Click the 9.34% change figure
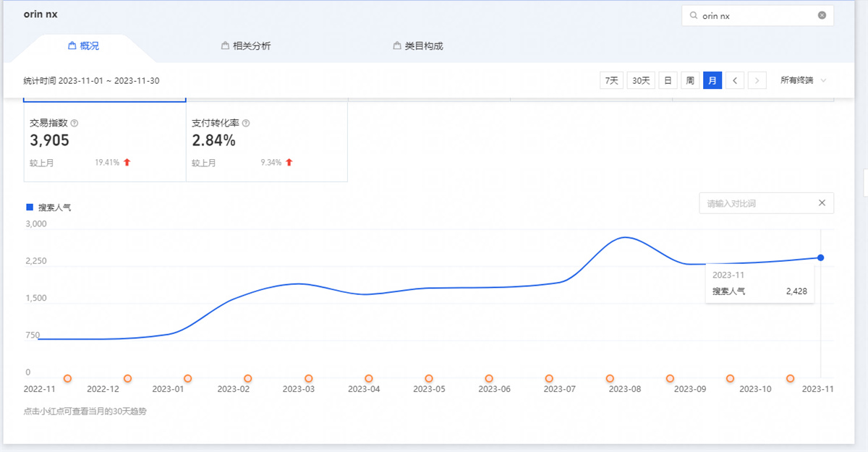The height and width of the screenshot is (452, 868). [x=271, y=163]
